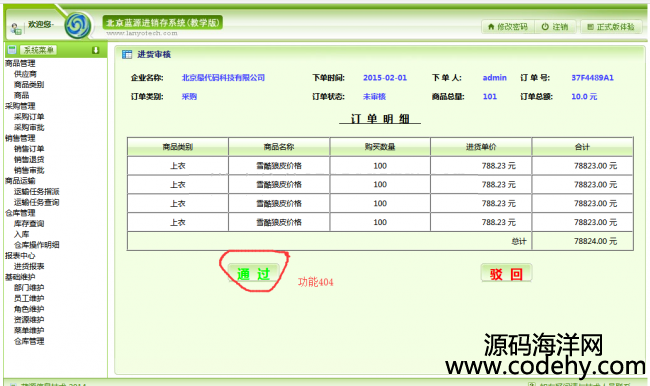The height and width of the screenshot is (386, 650).
Task: Open 销售退货 in sidebar
Action: coord(29,159)
